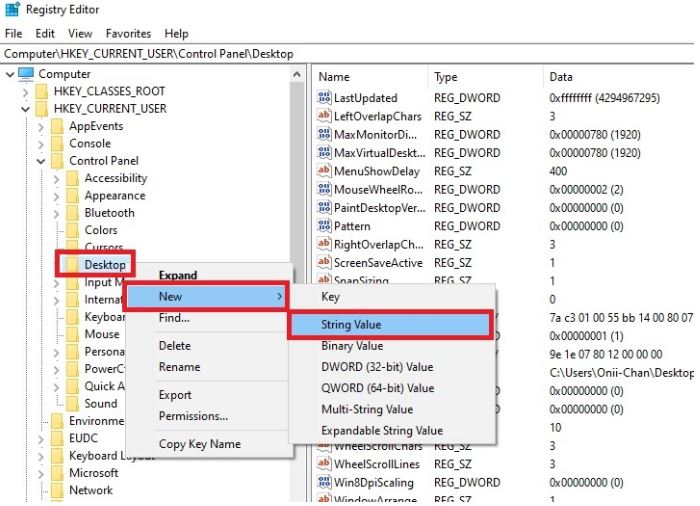Open the Favorites menu
This screenshot has width=700, height=506.
coord(128,33)
